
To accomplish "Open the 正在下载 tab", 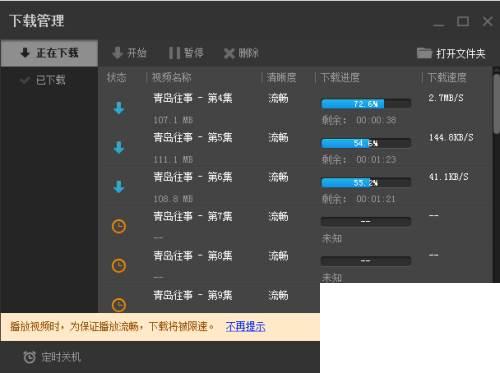I will [x=49, y=53].
